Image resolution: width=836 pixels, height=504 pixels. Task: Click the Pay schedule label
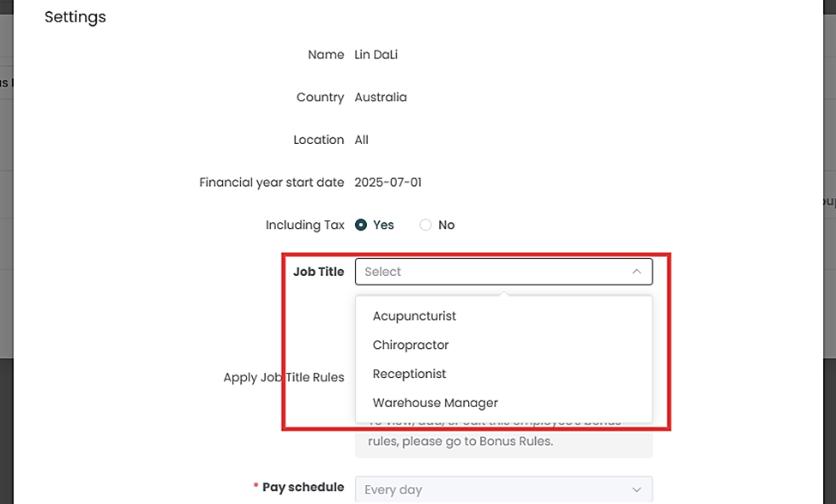click(x=303, y=487)
